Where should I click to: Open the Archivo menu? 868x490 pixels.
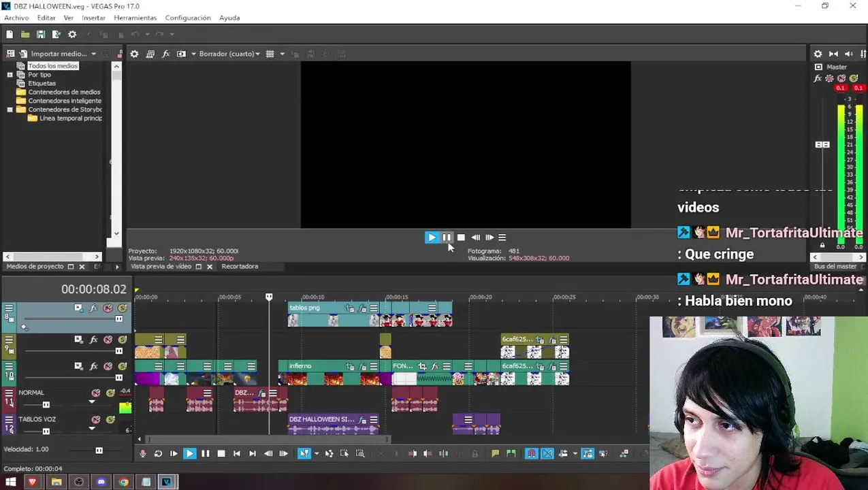[16, 18]
